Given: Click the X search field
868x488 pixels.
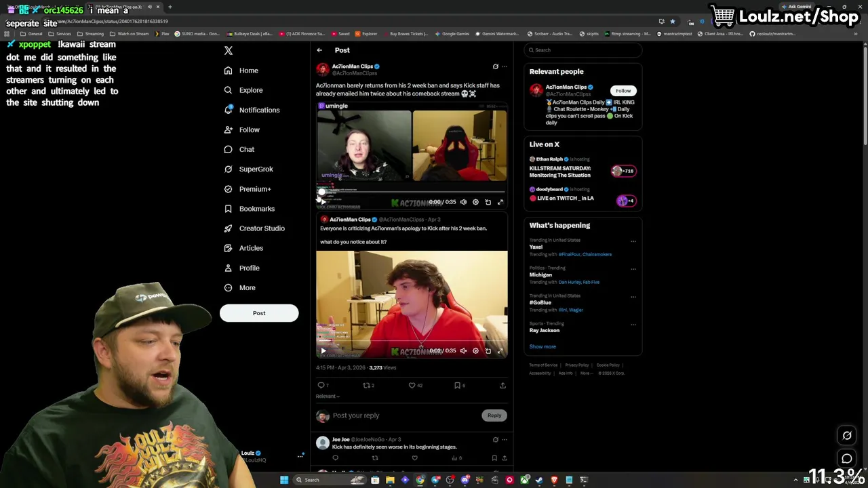Looking at the screenshot, I should click(583, 50).
